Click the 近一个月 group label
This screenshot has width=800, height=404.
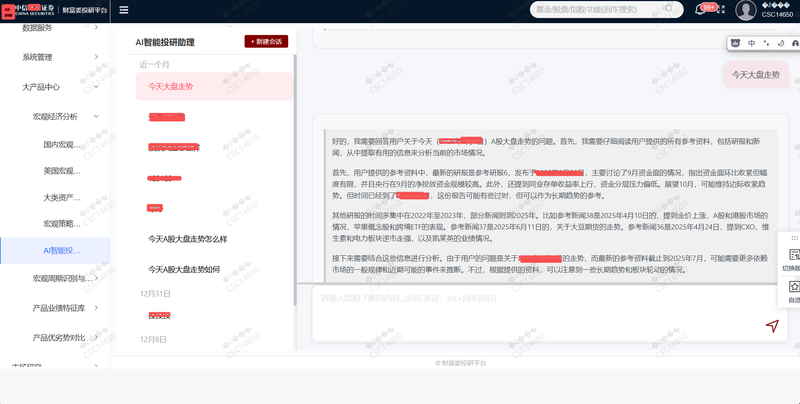point(155,65)
